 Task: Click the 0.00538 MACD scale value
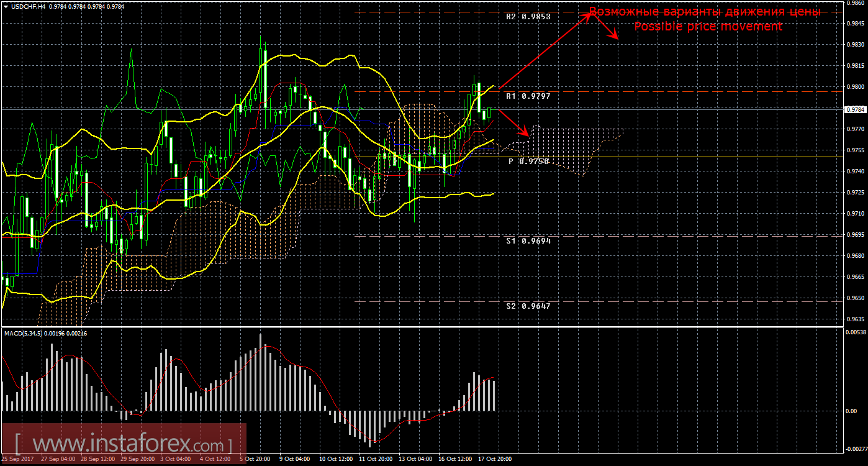856,332
